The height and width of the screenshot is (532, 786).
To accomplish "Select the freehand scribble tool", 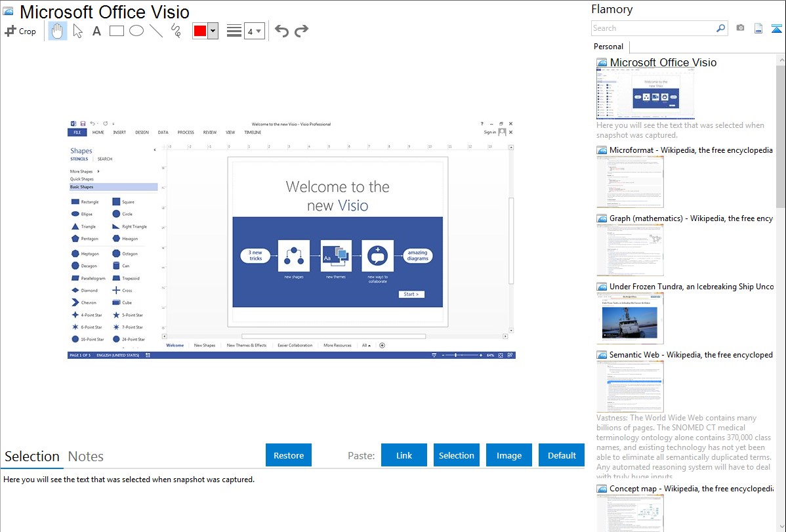I will (176, 31).
